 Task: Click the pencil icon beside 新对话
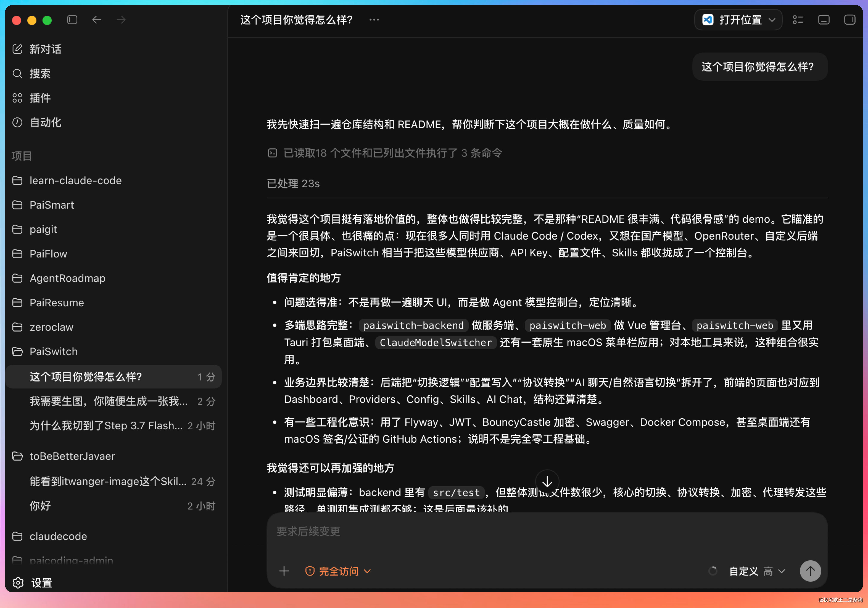tap(17, 49)
